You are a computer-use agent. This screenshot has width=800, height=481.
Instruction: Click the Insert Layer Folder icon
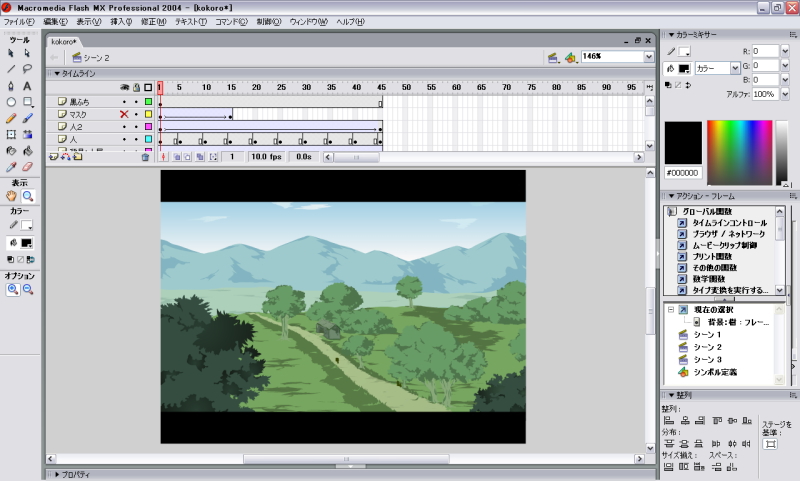(78, 157)
